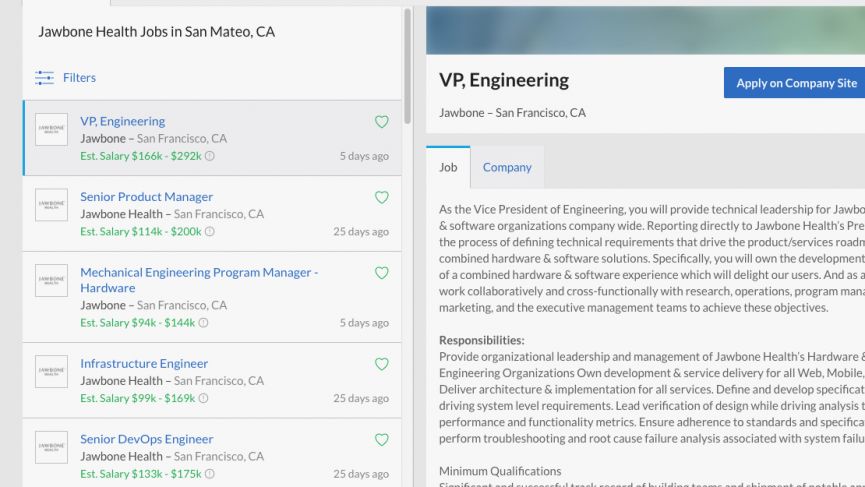
Task: Click Jawbone logo beside VP, Engineering
Action: click(51, 129)
